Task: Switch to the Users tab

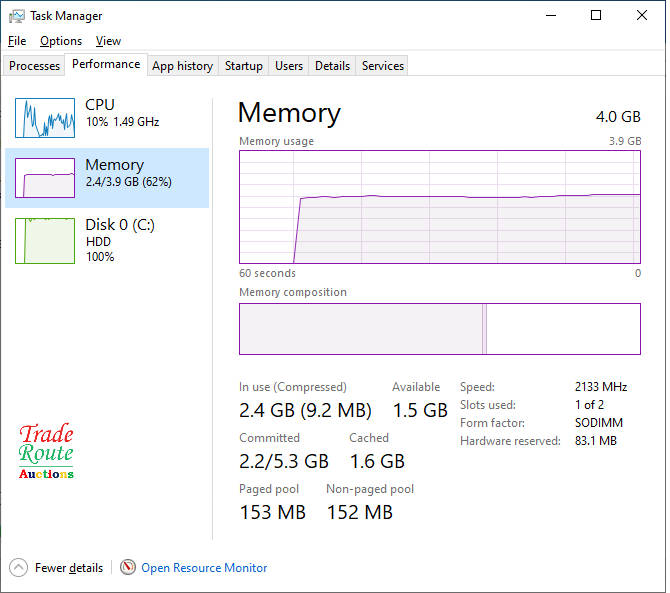Action: [x=289, y=66]
